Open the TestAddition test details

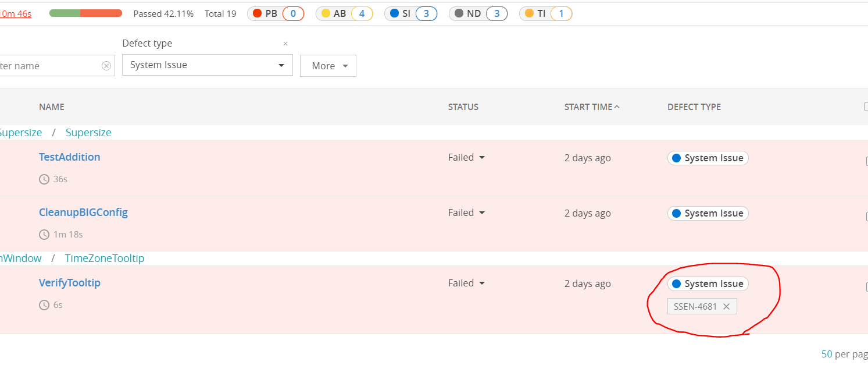[x=69, y=157]
